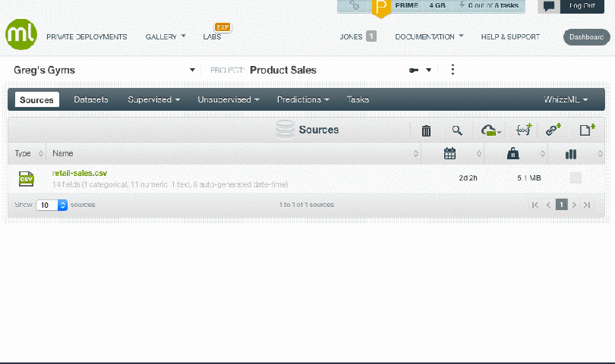
Task: Open the three-dot project options menu
Action: [x=453, y=70]
